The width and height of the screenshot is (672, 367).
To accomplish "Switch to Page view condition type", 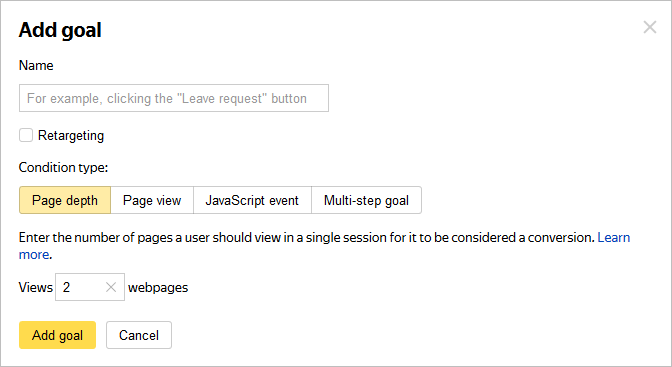I will (152, 200).
